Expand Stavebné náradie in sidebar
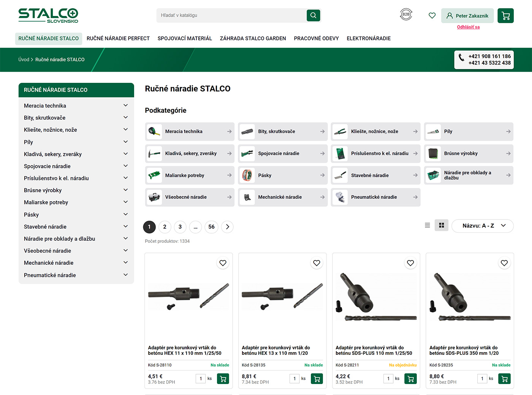Image resolution: width=532 pixels, height=395 pixels. tap(125, 226)
